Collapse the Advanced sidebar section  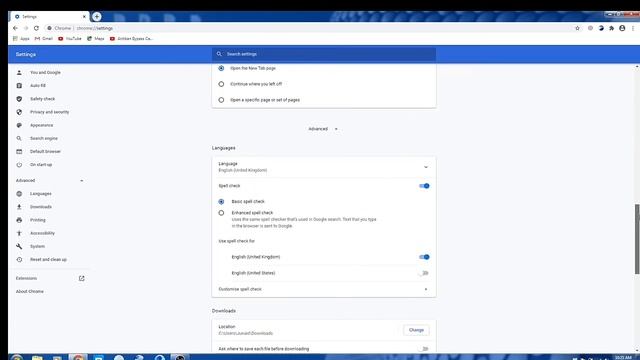point(82,180)
